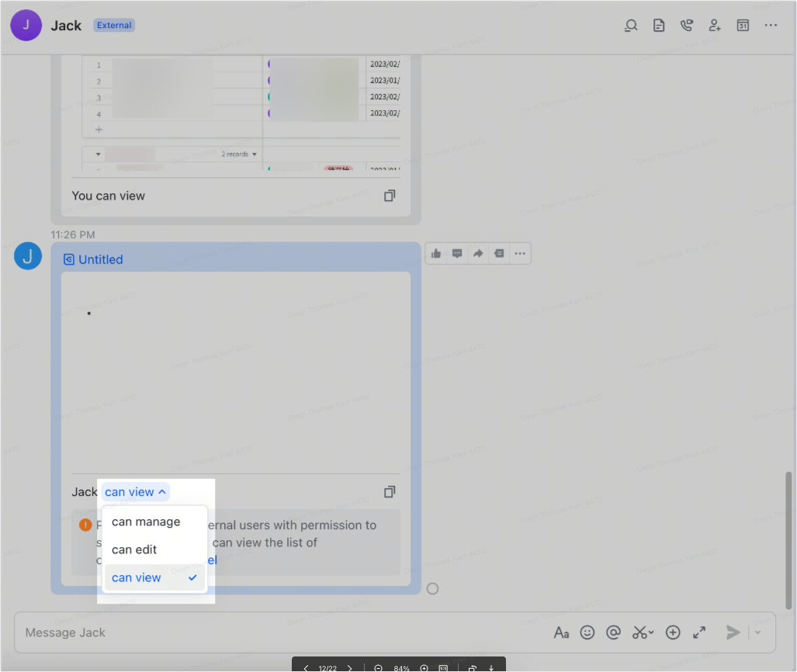
Task: Insert an emoji in the message box
Action: click(x=587, y=632)
